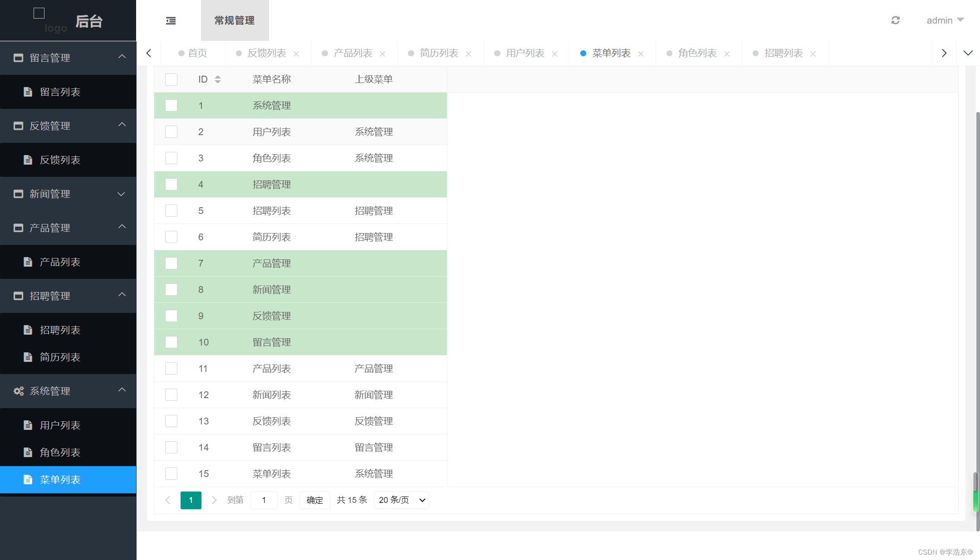
Task: Click the 确定 pagination button
Action: (314, 500)
